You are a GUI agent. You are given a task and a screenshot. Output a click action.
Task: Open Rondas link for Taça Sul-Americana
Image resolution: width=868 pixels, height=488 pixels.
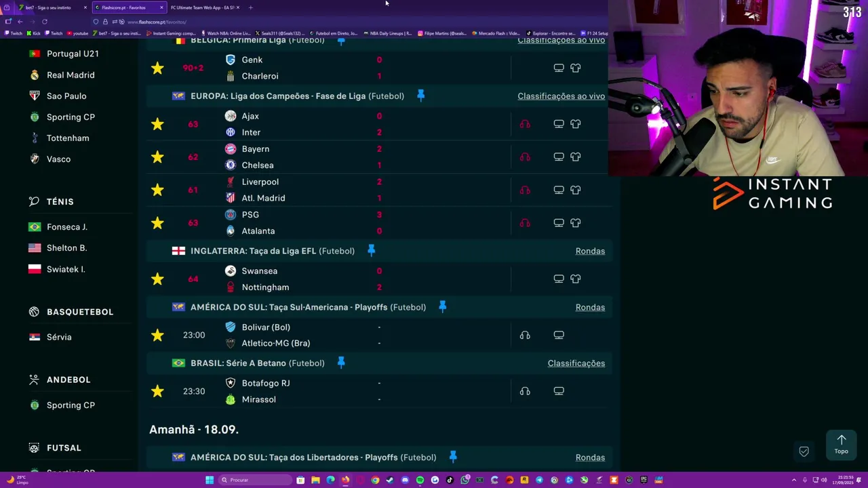point(590,307)
